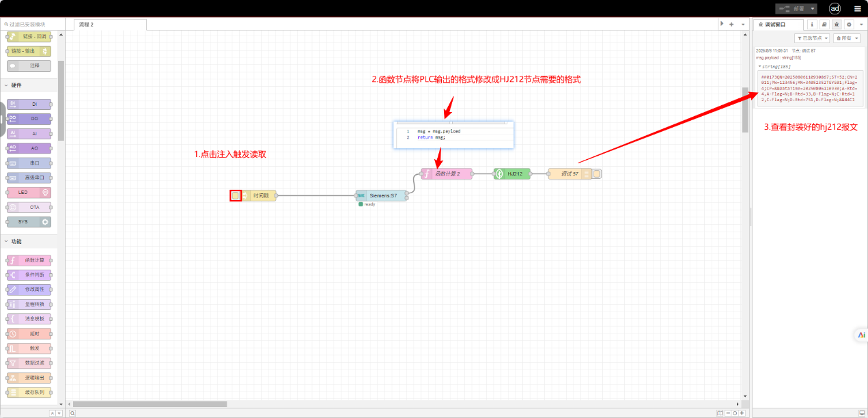Open the info sidebar icon

812,24
